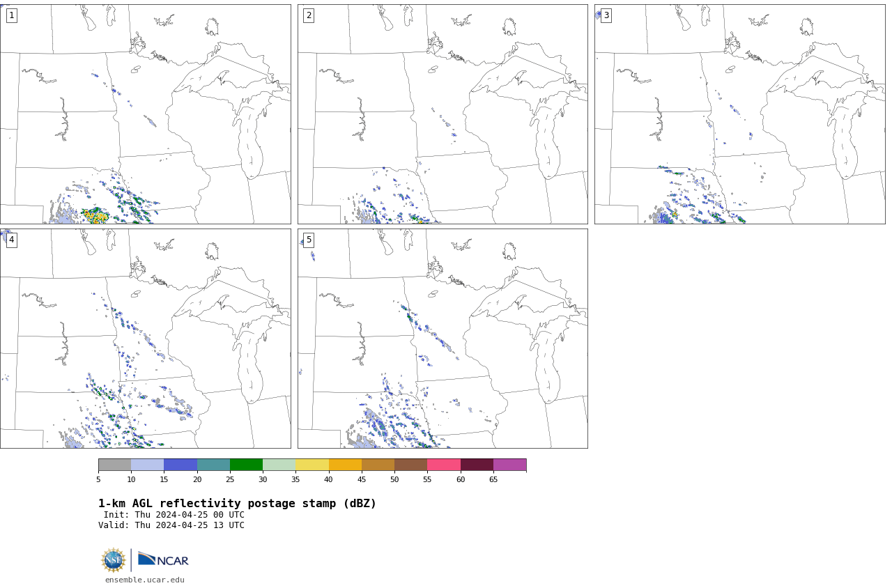Click the pale green 30-35 dBZ swatch
The image size is (892, 588).
[279, 465]
